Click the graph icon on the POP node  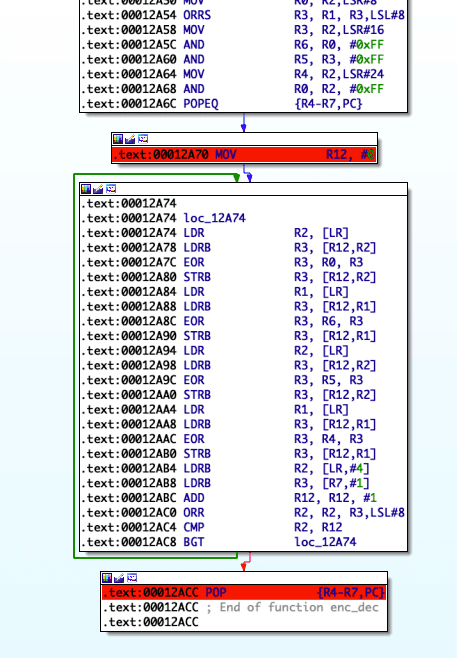tap(132, 578)
